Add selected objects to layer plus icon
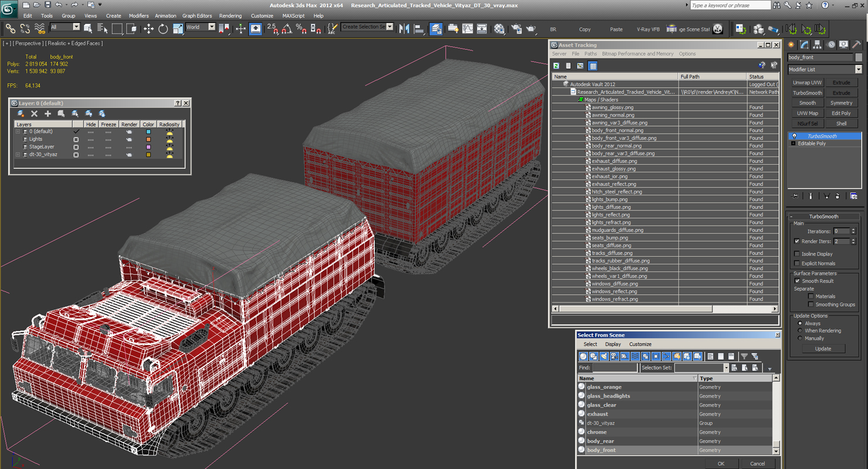The width and height of the screenshot is (868, 469). [48, 114]
